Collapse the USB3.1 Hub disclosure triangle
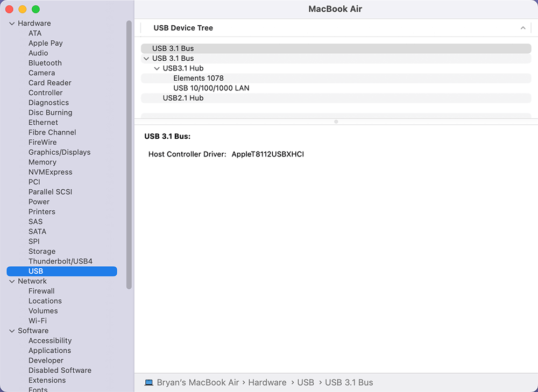The width and height of the screenshot is (538, 392). 157,68
